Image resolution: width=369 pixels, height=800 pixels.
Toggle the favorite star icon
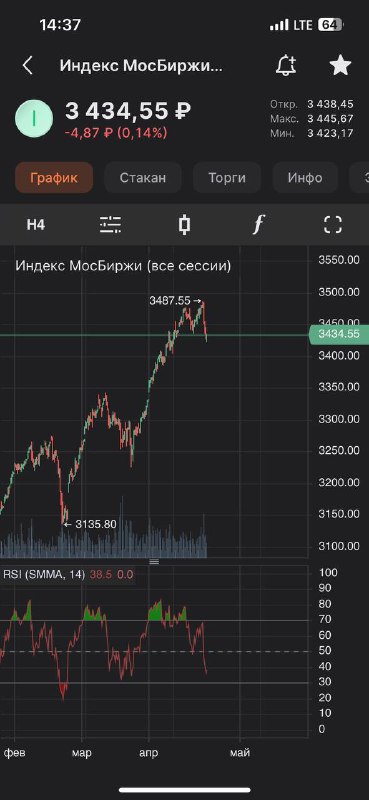click(340, 66)
